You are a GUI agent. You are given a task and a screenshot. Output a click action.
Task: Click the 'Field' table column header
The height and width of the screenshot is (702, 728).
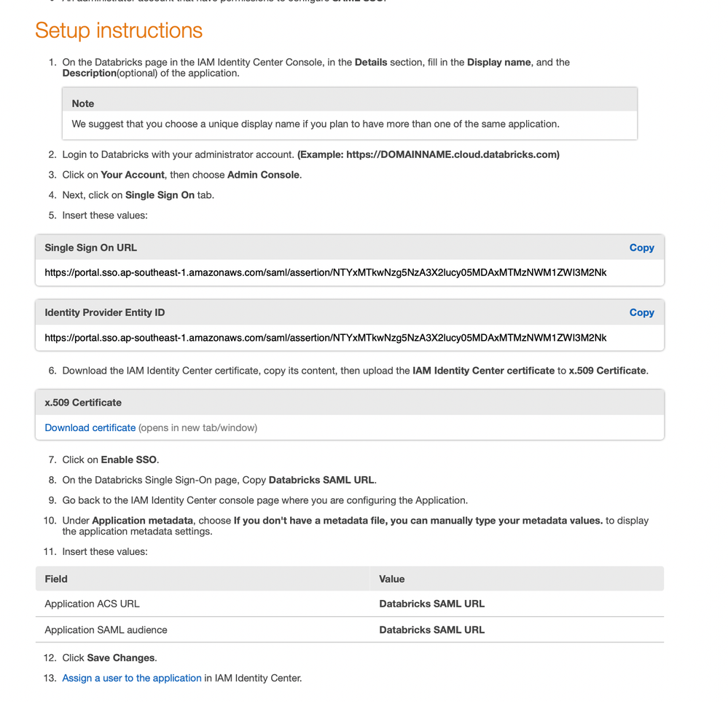click(x=56, y=579)
